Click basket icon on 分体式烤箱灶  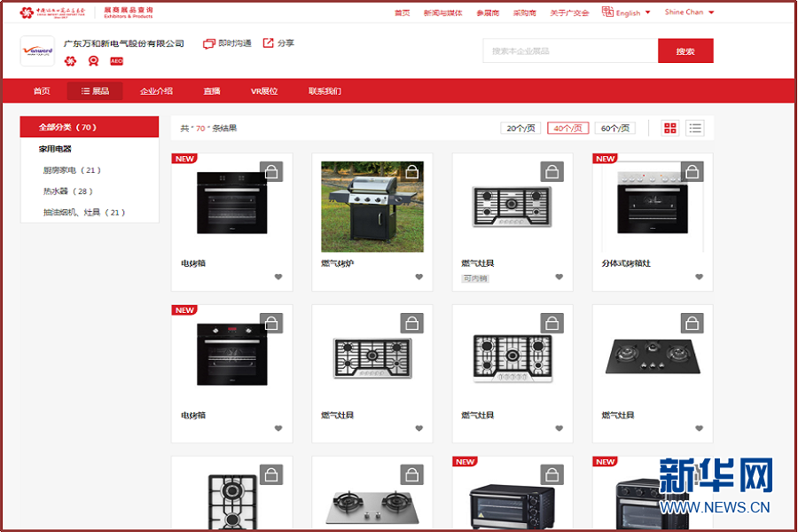[x=692, y=172]
